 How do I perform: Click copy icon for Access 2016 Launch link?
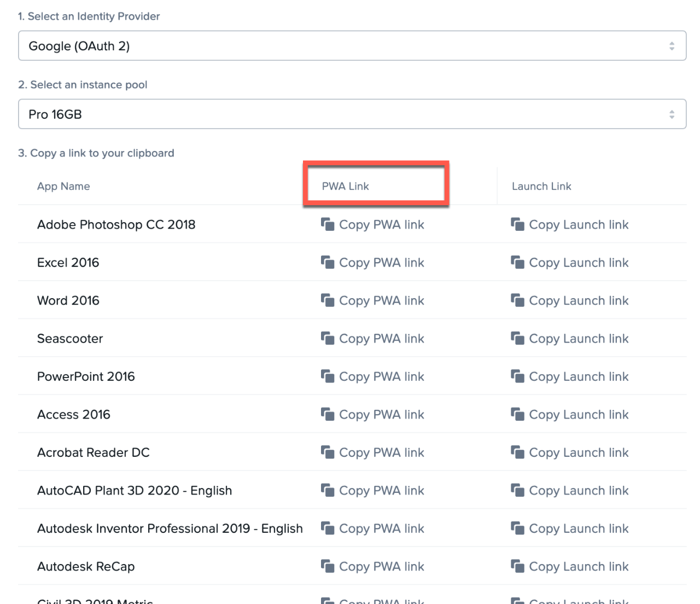click(x=517, y=415)
